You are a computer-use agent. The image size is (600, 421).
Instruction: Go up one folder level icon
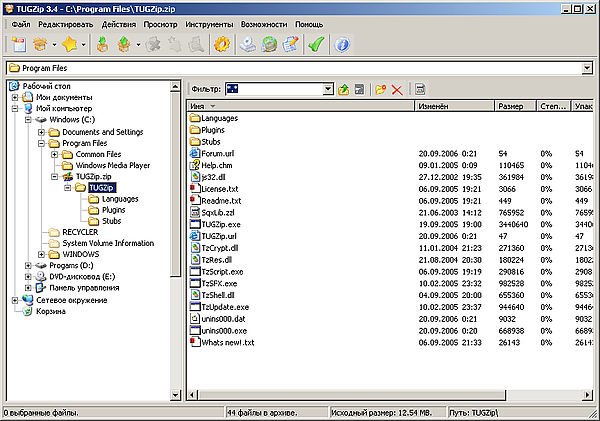pyautogui.click(x=344, y=90)
